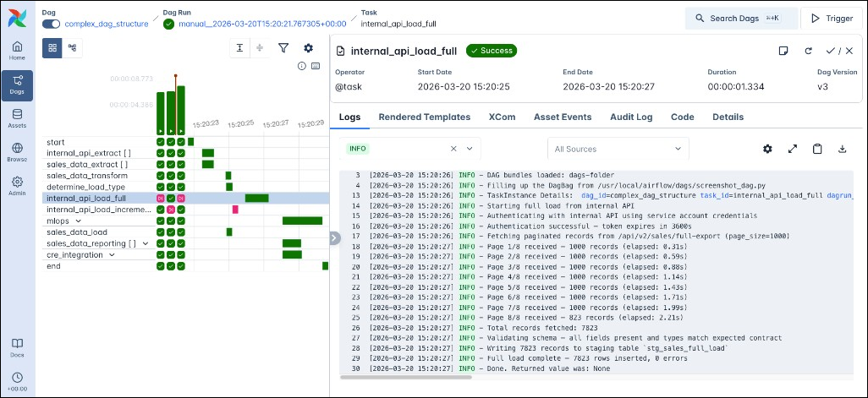Toggle the DAG pause switch
This screenshot has height=398, width=868.
click(51, 24)
